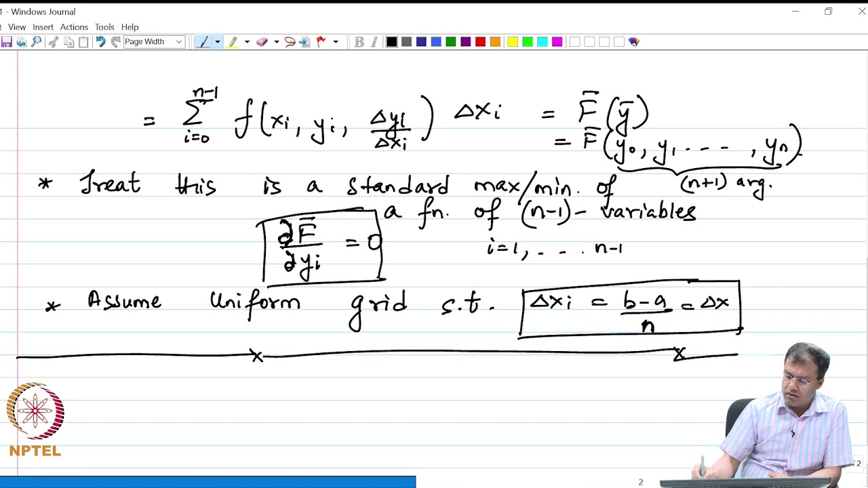Image resolution: width=868 pixels, height=488 pixels.
Task: Click the first empty custom color slot
Action: pos(574,42)
